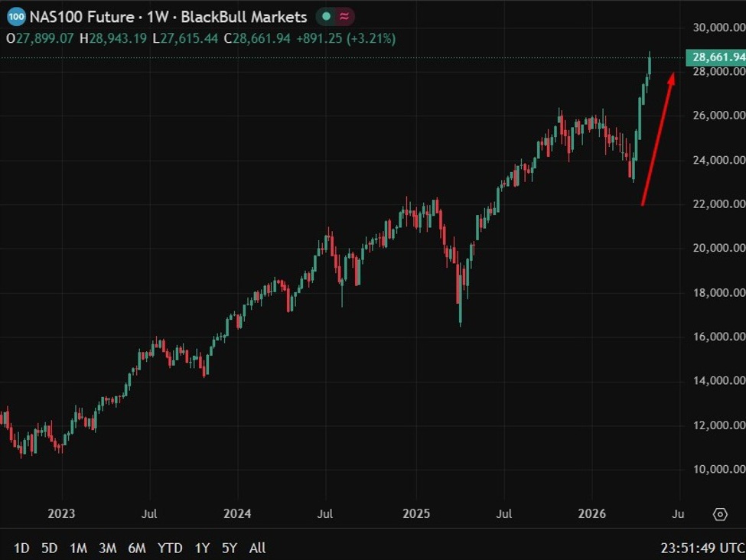Viewport: 746px width, 560px height.
Task: Click the +891.25 (+3.21%) change value
Action: pyautogui.click(x=346, y=38)
